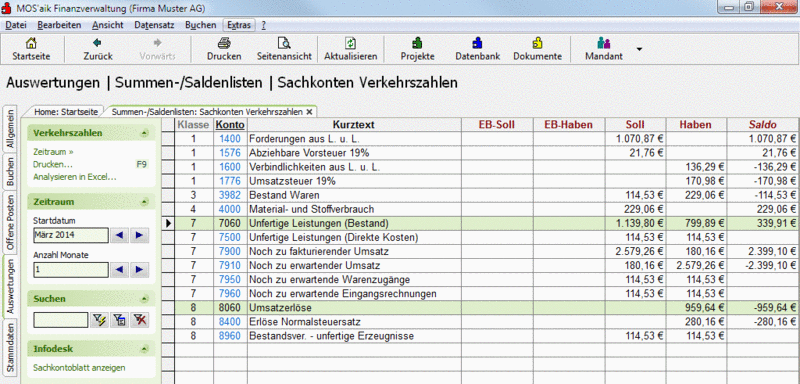Open Projekte toolbar icon
The width and height of the screenshot is (800, 384).
tap(417, 43)
